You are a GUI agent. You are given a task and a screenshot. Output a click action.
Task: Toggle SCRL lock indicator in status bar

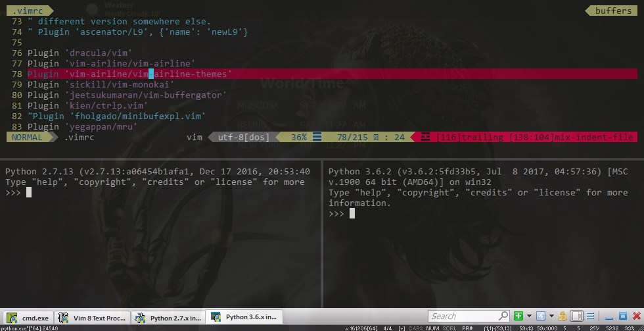[449, 328]
